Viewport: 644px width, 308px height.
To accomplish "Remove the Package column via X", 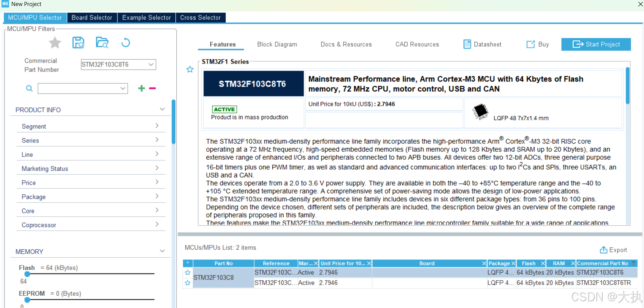I will [x=513, y=263].
